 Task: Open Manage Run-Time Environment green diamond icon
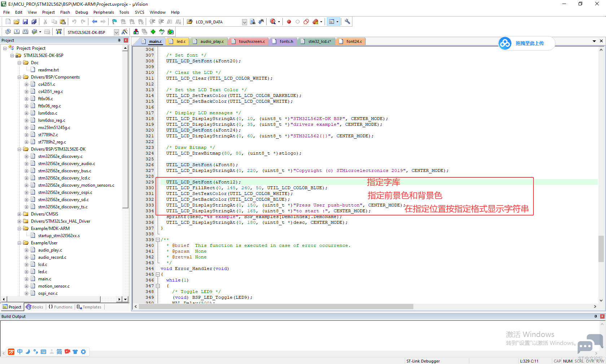tap(153, 32)
